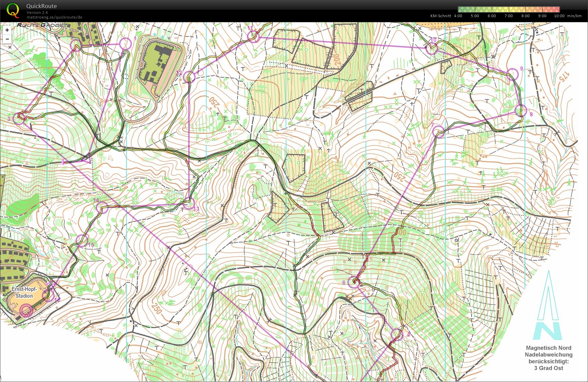Select control circle 13 on the map
This screenshot has height=382, width=588.
tap(189, 203)
